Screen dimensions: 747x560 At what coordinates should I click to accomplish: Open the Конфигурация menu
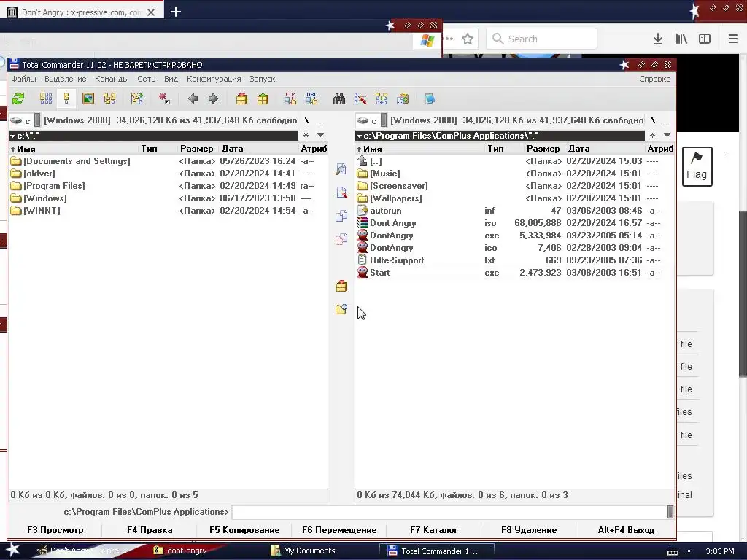coord(214,79)
